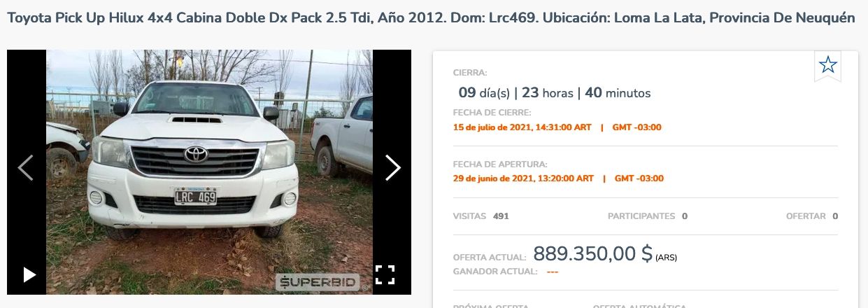Click the white Hilux truck photo
This screenshot has height=308, width=868.
pos(209,172)
